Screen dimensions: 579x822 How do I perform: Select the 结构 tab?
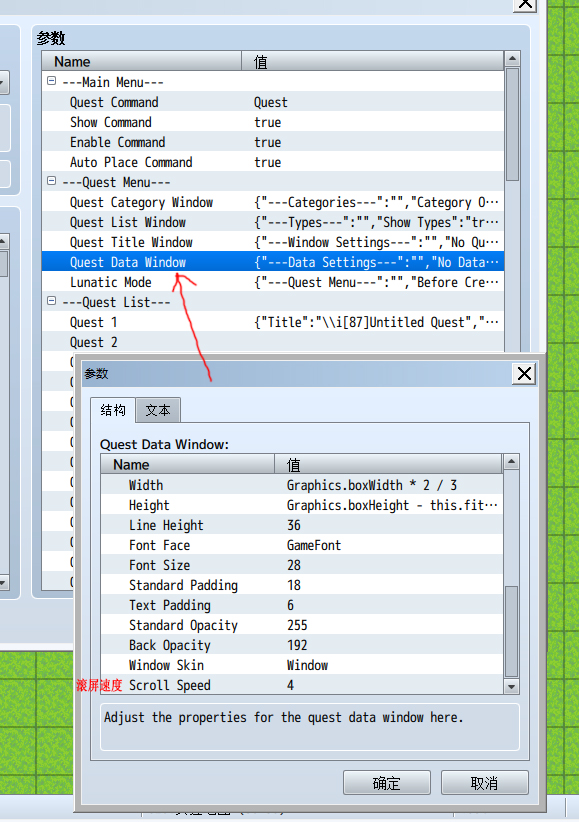[x=113, y=410]
